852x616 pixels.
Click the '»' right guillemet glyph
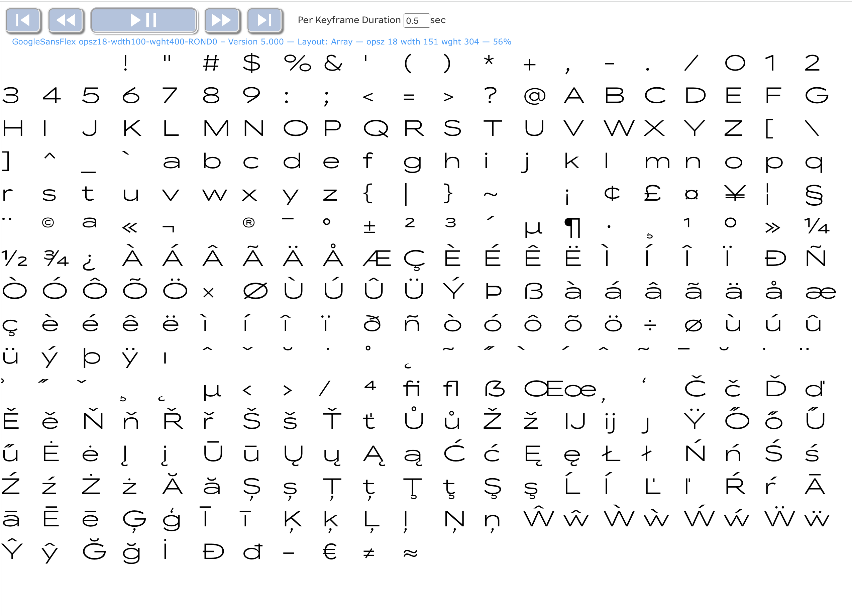[x=773, y=228]
